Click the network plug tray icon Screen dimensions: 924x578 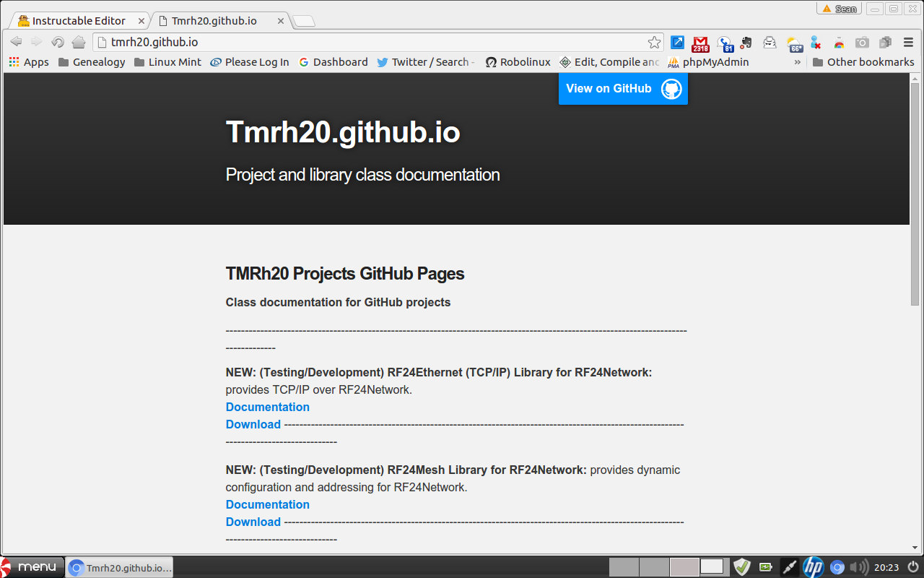click(x=789, y=567)
